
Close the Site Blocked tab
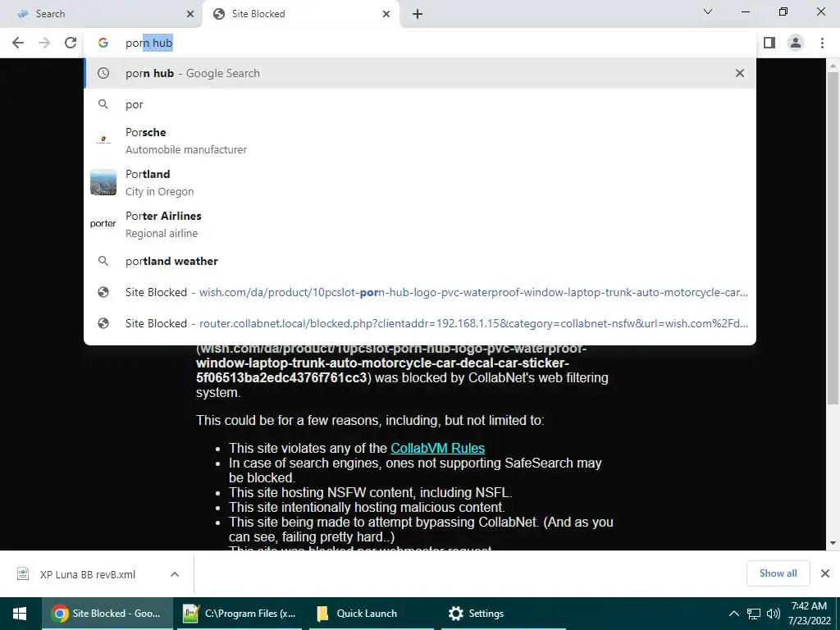click(x=386, y=14)
